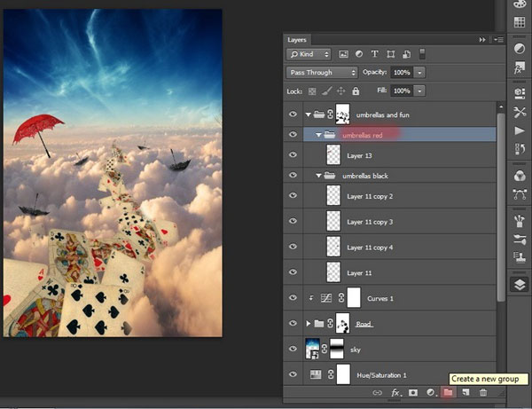Toggle the layer filtering switch

coord(422,54)
